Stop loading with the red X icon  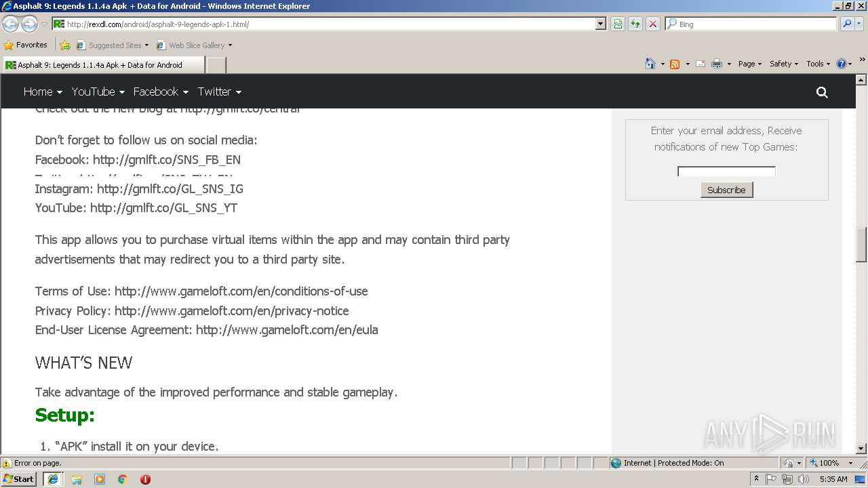point(652,24)
